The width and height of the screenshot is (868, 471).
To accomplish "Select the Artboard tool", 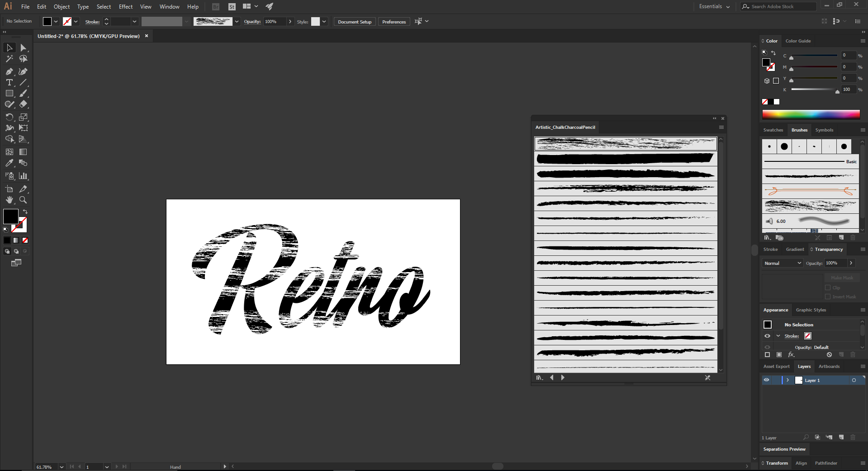I will pos(9,189).
